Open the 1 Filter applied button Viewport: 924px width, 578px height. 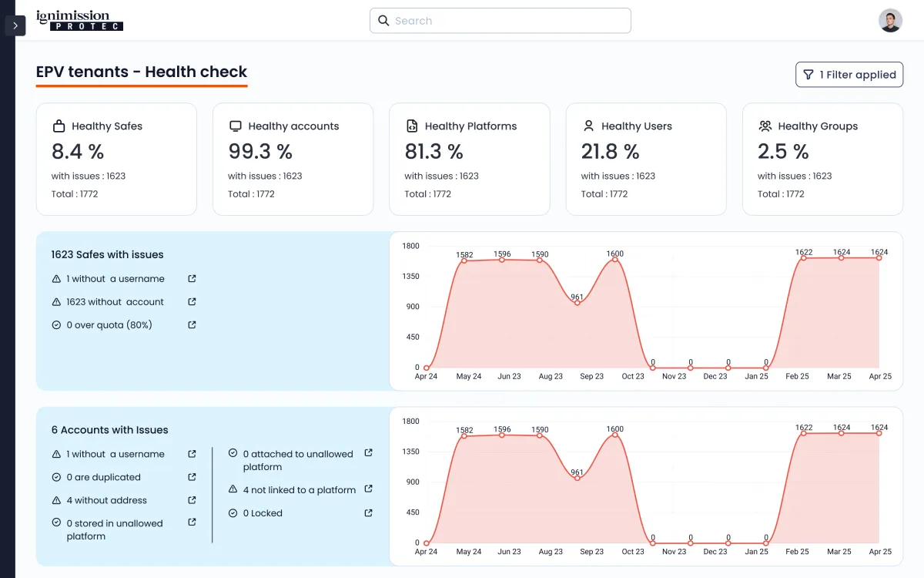click(x=849, y=75)
